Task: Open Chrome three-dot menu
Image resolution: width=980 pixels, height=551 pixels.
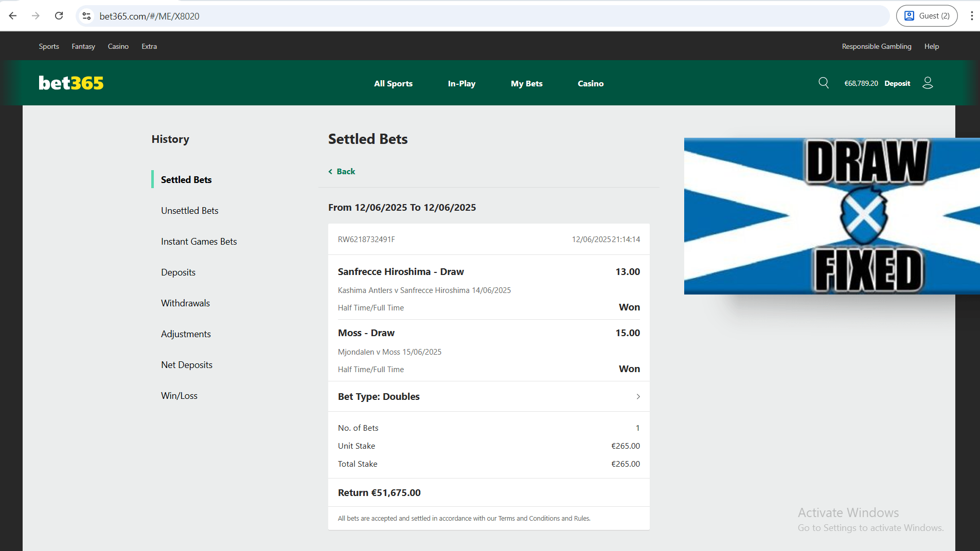Action: click(x=972, y=16)
